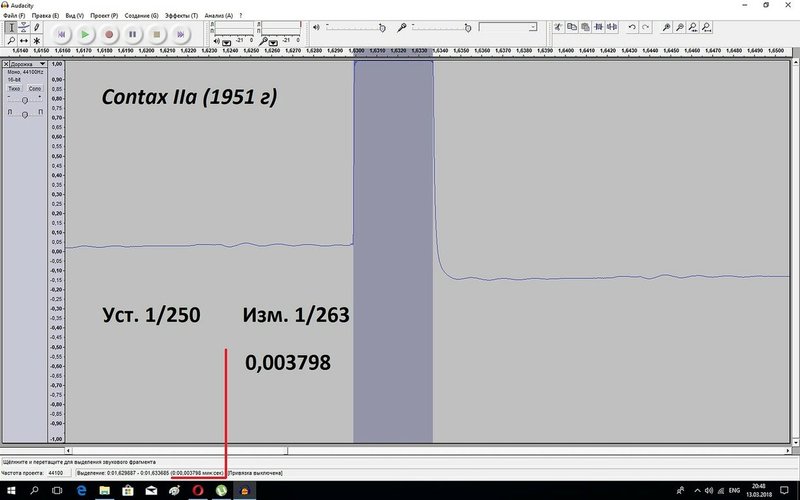Open the Эффекты menu
Screen dimensions: 800x500
point(181,16)
